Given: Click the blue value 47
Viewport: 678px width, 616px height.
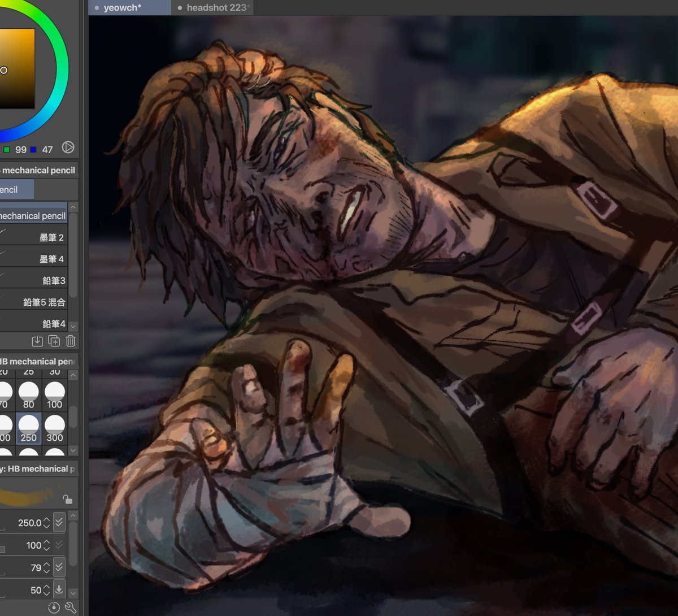Looking at the screenshot, I should click(47, 150).
